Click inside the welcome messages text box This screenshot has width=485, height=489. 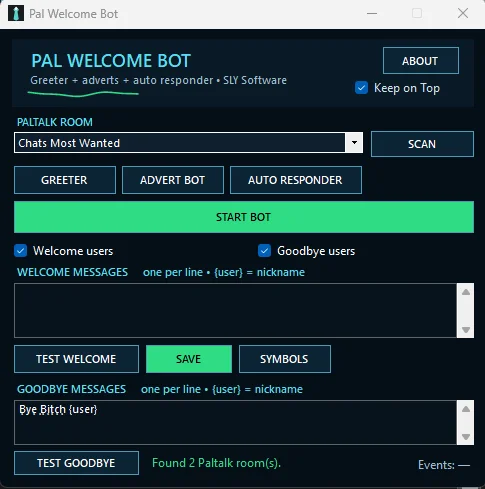235,310
